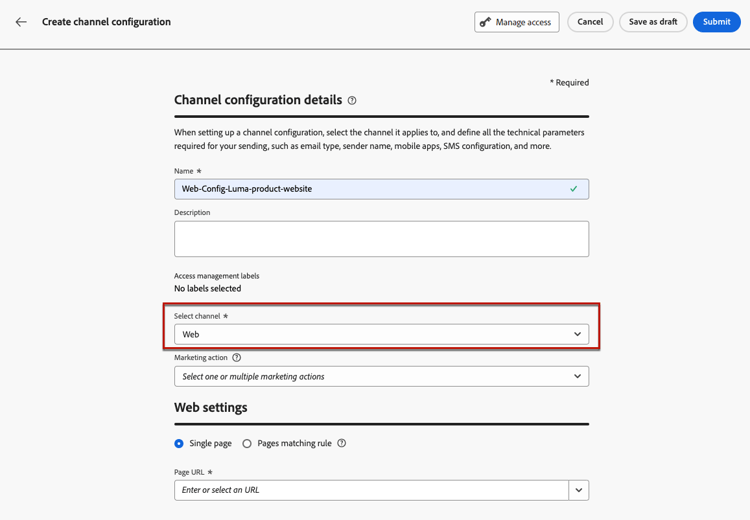This screenshot has height=520, width=750.
Task: Show help for Pages matching rule
Action: [342, 444]
